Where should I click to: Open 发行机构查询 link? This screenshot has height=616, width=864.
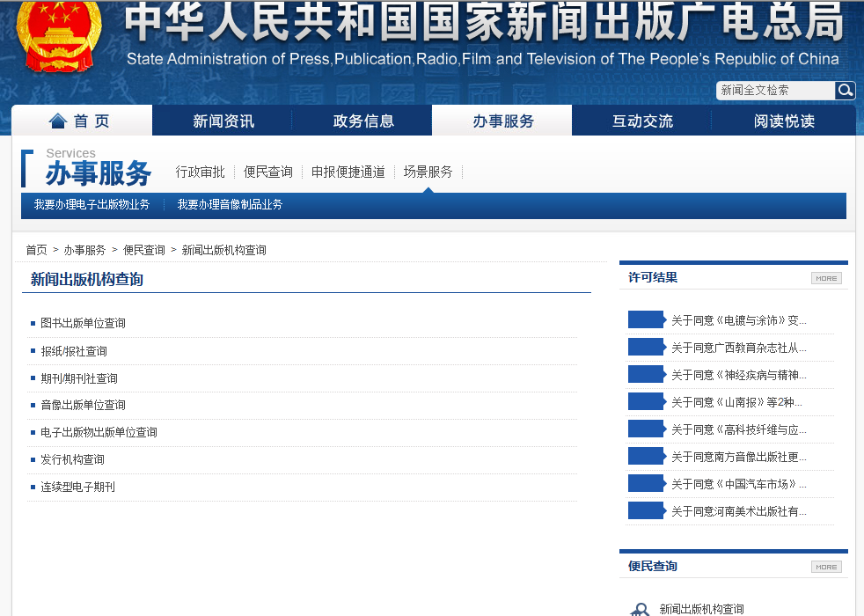(x=72, y=459)
